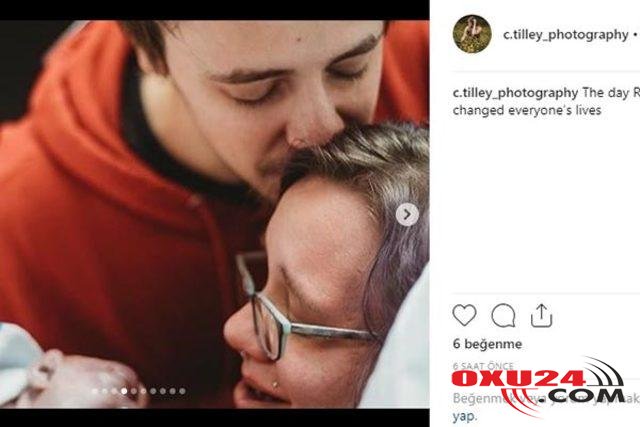Click c.tilley_photography username in the caption
This screenshot has height=427, width=640.
516,93
